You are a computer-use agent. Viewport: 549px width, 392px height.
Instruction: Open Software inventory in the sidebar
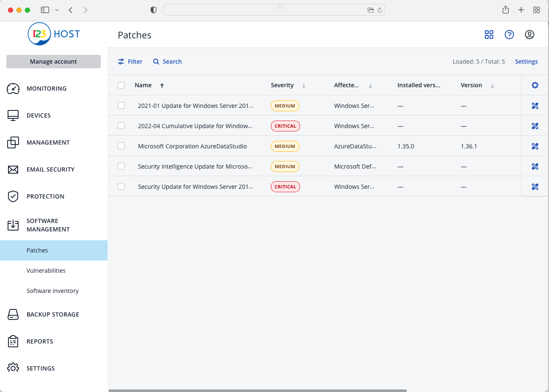click(x=52, y=291)
